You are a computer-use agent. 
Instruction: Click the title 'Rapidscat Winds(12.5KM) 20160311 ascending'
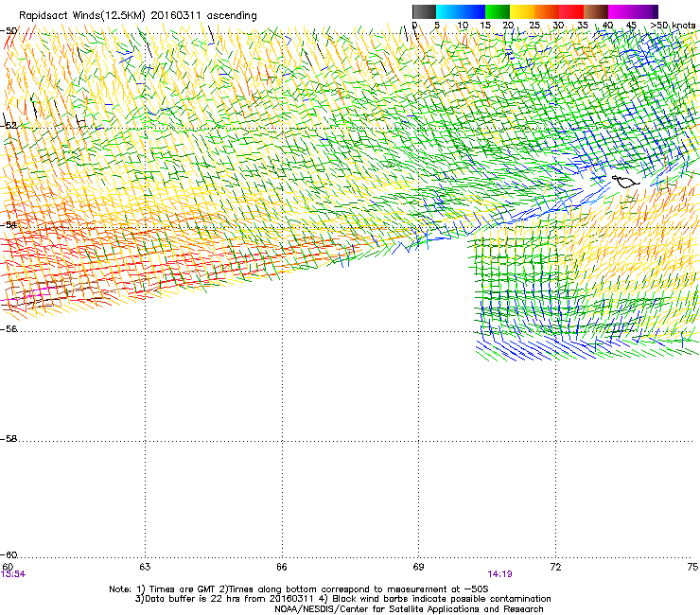point(138,16)
